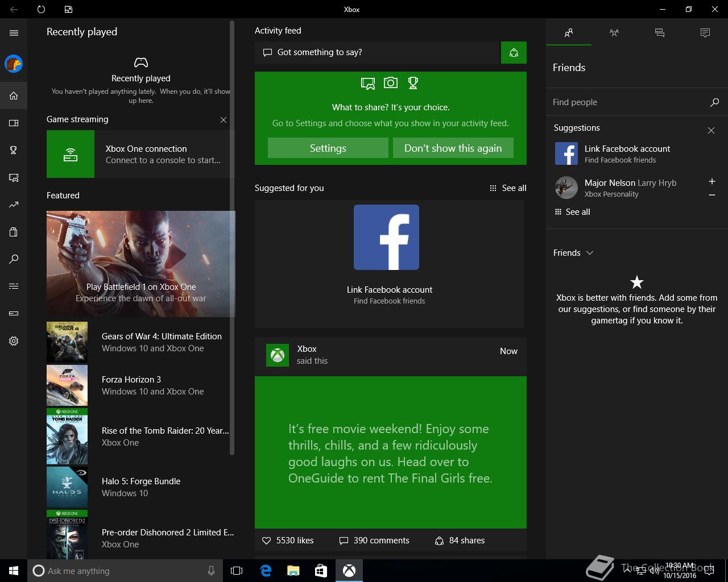
Task: Close the Game streaming section
Action: tap(224, 120)
